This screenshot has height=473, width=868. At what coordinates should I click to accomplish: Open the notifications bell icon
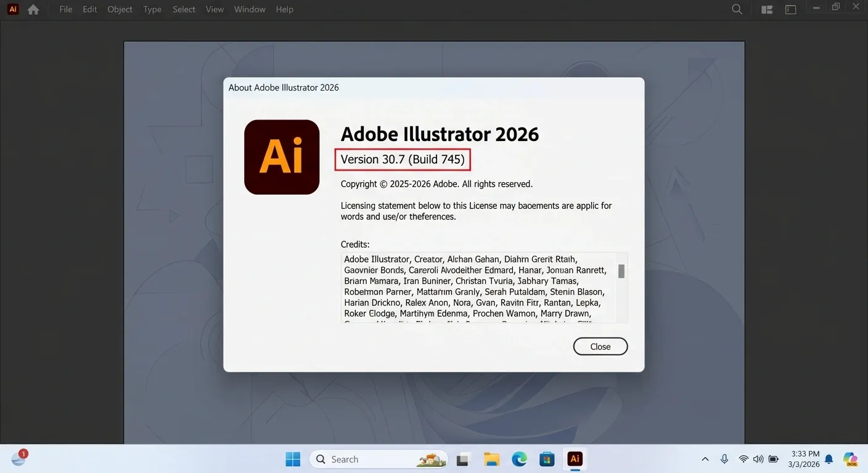(829, 459)
